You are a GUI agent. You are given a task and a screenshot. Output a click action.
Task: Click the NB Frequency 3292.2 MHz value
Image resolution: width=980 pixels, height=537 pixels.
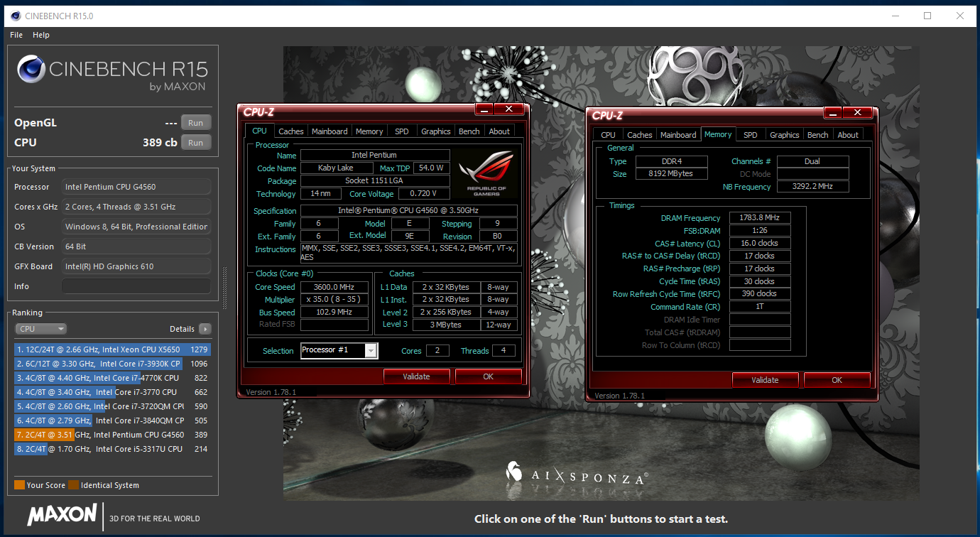pos(812,187)
